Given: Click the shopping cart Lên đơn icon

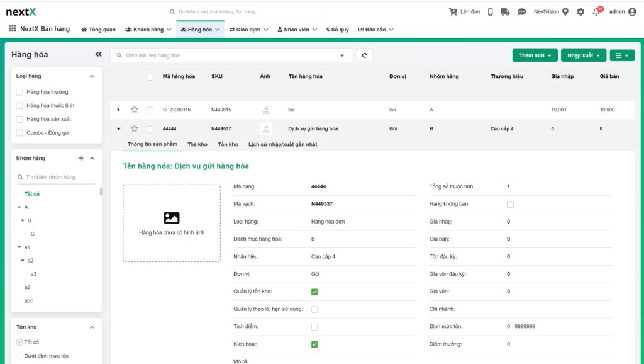Looking at the screenshot, I should pos(453,12).
